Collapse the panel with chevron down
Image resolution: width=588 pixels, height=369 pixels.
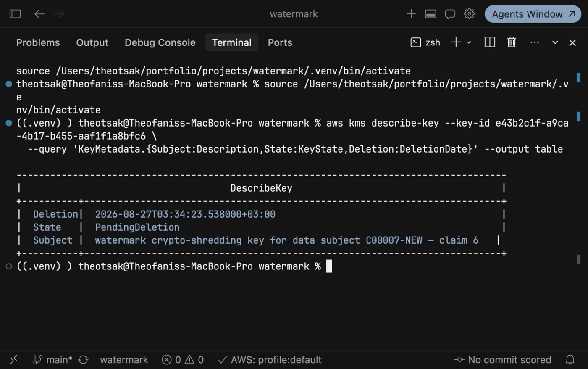(x=555, y=42)
